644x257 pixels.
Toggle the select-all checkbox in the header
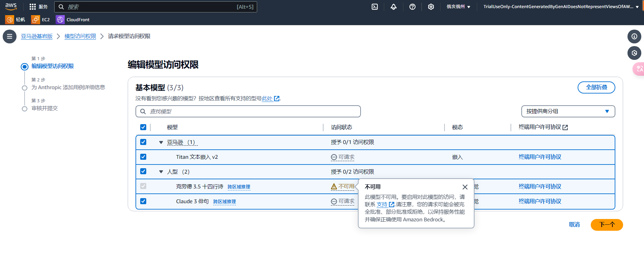[143, 127]
